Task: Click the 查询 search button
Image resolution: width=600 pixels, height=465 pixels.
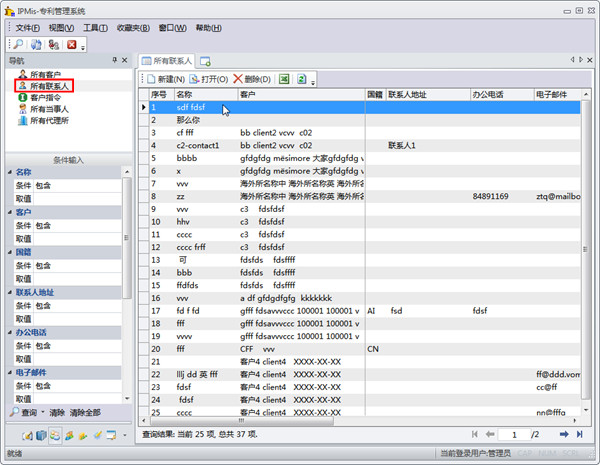Action: [x=24, y=412]
